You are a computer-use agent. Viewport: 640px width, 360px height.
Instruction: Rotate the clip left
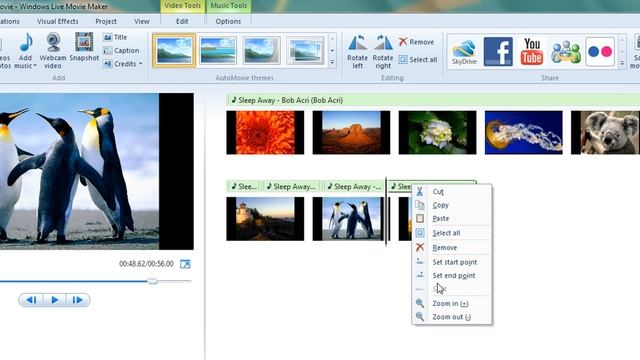pyautogui.click(x=358, y=51)
